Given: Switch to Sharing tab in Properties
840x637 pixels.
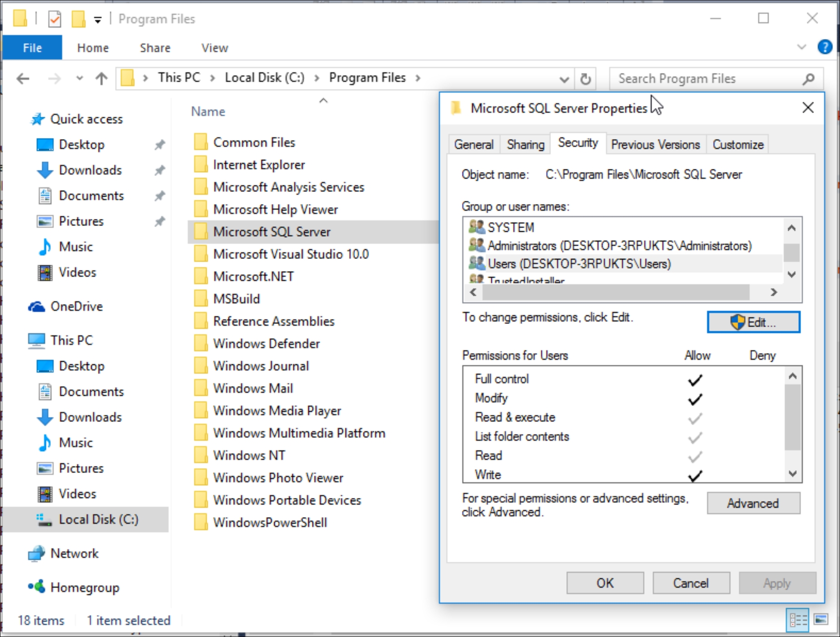Looking at the screenshot, I should click(x=525, y=144).
